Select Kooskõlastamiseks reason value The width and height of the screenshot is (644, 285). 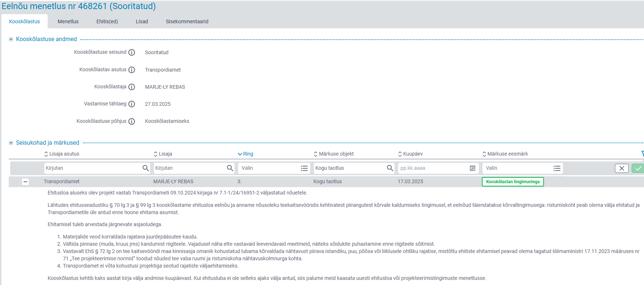tap(167, 121)
